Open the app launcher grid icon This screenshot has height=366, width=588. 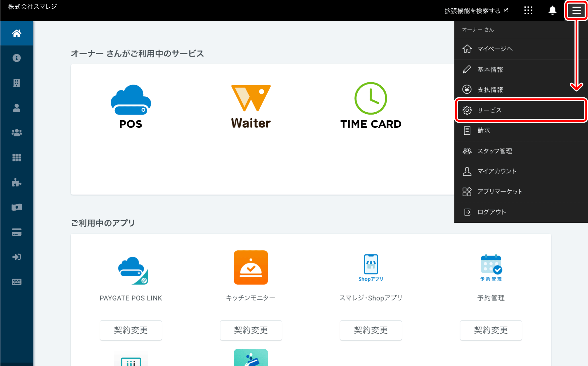tap(528, 10)
